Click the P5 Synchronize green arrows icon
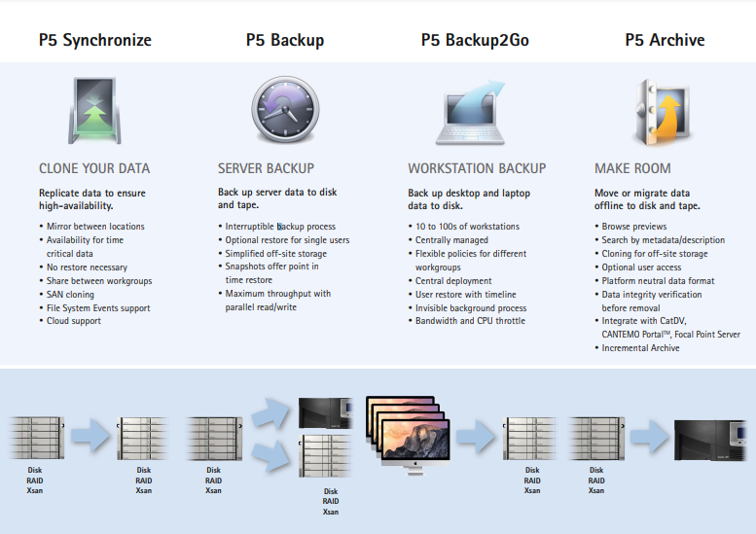 coord(94,110)
